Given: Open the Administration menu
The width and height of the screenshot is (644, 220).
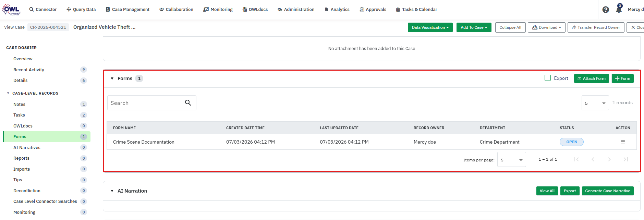Looking at the screenshot, I should pyautogui.click(x=296, y=10).
